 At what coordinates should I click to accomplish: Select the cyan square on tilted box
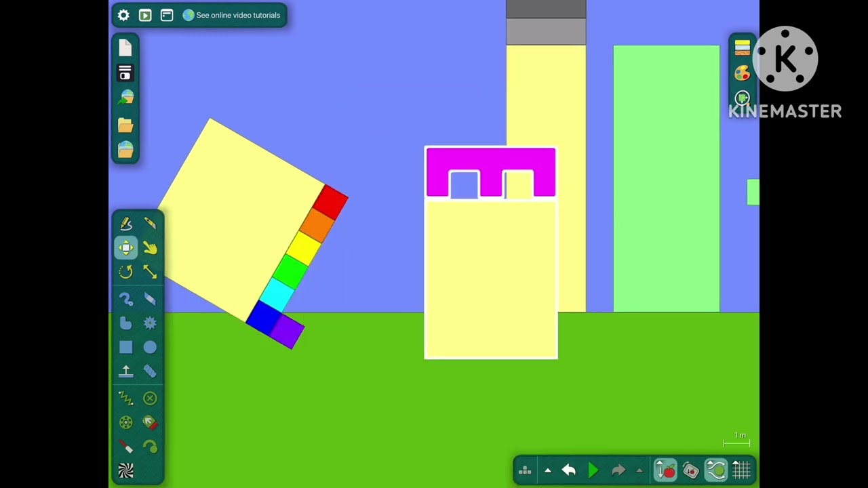click(x=277, y=293)
